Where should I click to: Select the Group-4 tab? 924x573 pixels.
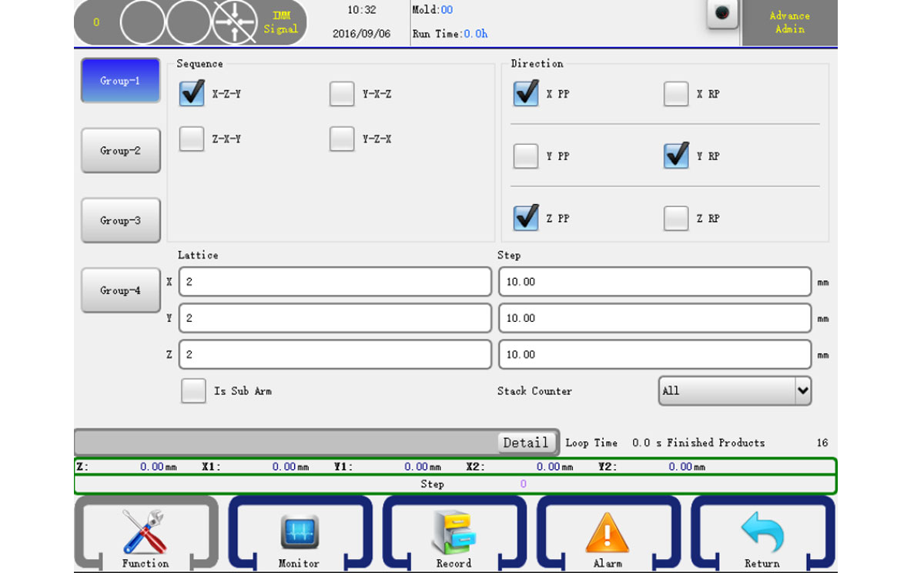[x=121, y=290]
